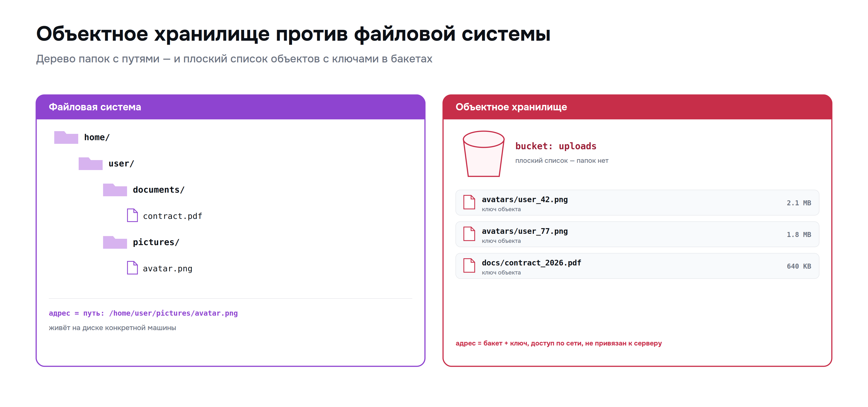Click 'ключ объекта' under avatars/user_77.png
Viewport: 868px width, 407px height.
tap(501, 241)
